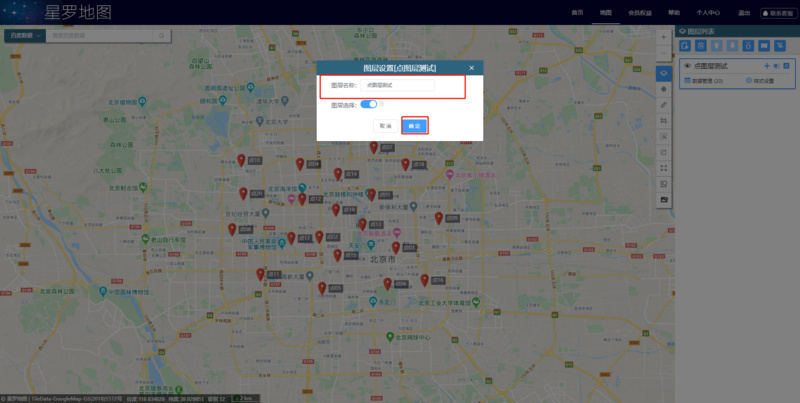The height and width of the screenshot is (403, 800).
Task: Click the basemap image switch icon
Action: (664, 199)
